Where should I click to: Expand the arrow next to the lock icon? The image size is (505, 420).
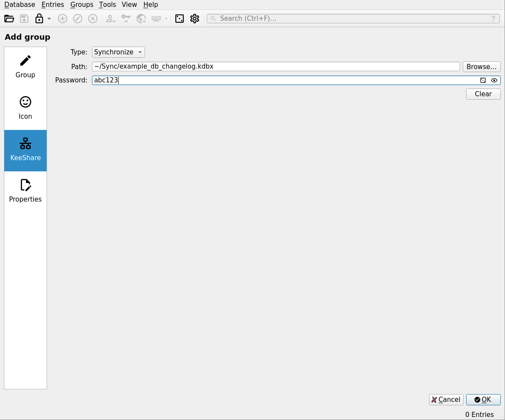[49, 19]
